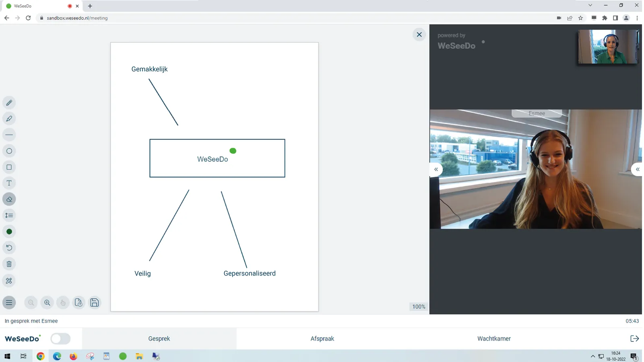Screen dimensions: 644x362
Task: Toggle the switch next to WeSeeDo logo
Action: (x=60, y=339)
